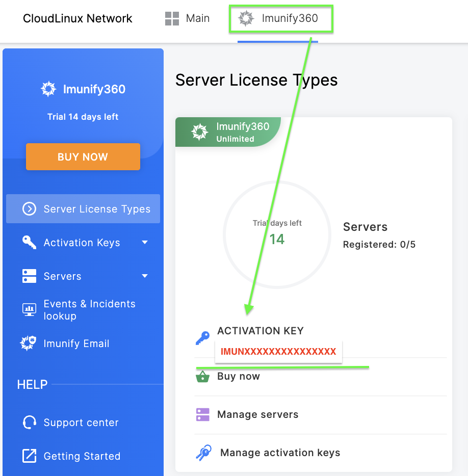Expand the Servers dropdown arrow
The width and height of the screenshot is (468, 476).
145,276
